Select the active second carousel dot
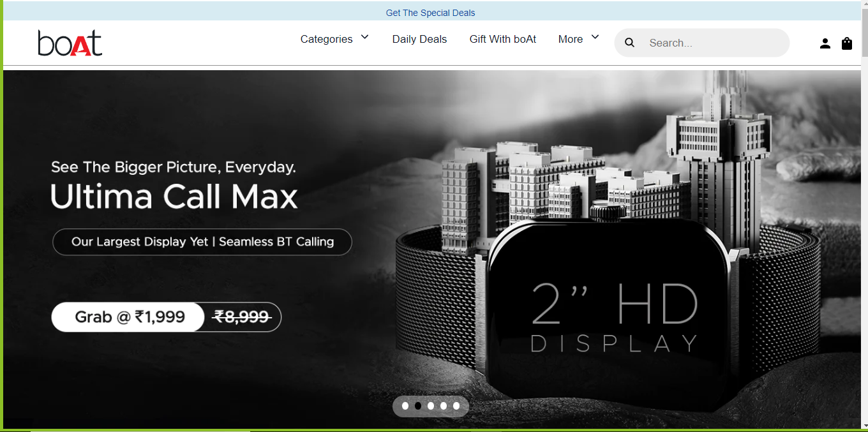This screenshot has width=868, height=432. [x=418, y=406]
